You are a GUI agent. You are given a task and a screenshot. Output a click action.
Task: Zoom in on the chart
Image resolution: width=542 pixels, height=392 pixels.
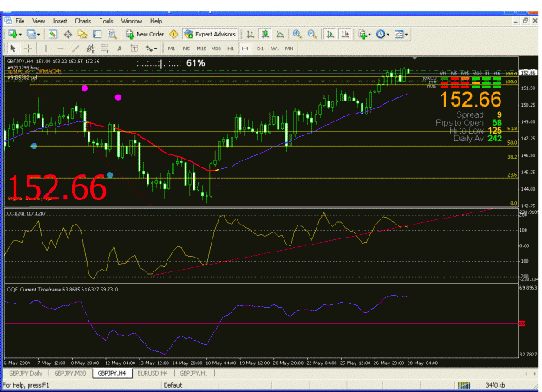coord(297,34)
